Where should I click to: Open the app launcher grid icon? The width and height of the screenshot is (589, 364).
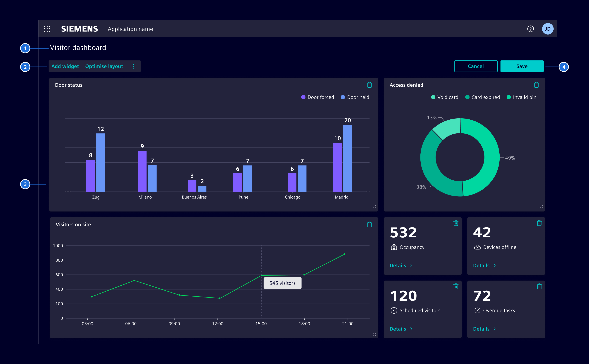click(47, 29)
